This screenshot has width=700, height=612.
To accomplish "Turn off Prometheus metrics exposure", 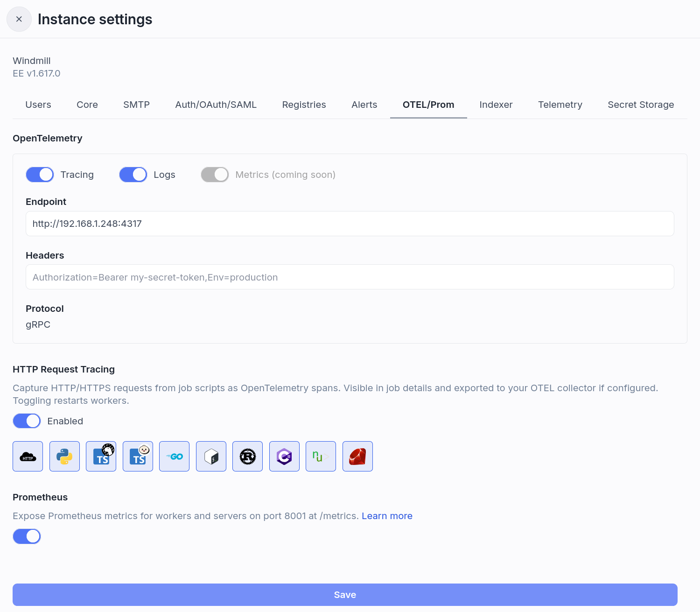I will 27,536.
